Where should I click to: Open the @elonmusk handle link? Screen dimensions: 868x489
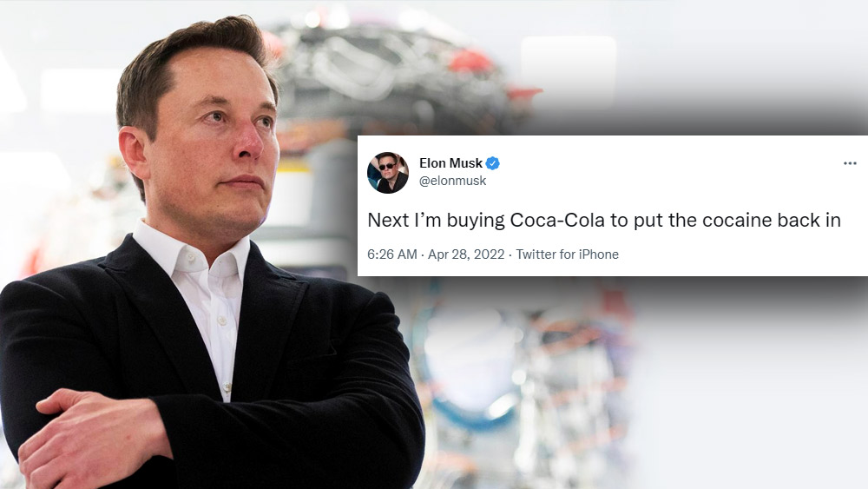pos(452,181)
